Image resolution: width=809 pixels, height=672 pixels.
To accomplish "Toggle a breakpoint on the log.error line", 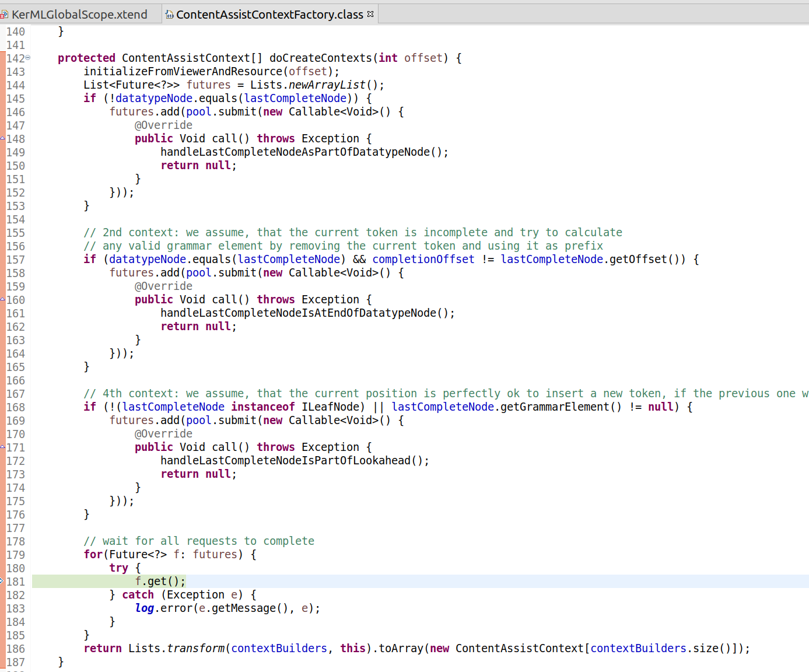I will click(x=16, y=608).
